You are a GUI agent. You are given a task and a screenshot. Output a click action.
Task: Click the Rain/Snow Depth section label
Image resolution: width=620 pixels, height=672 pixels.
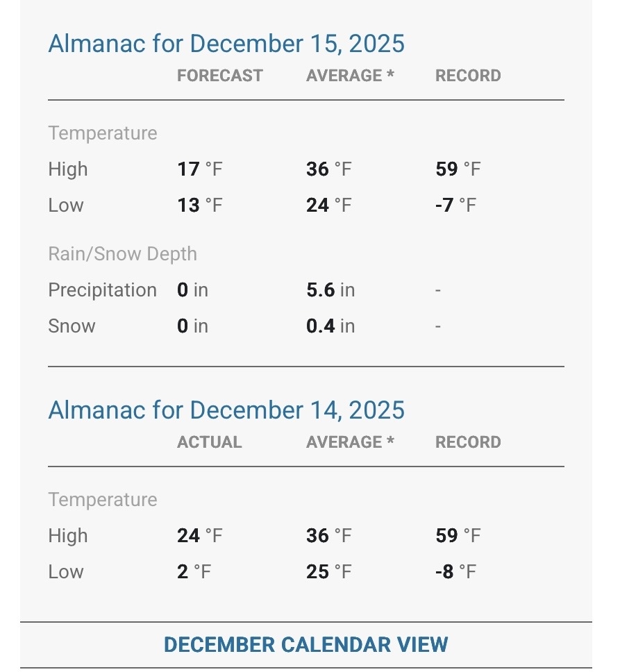pos(122,254)
